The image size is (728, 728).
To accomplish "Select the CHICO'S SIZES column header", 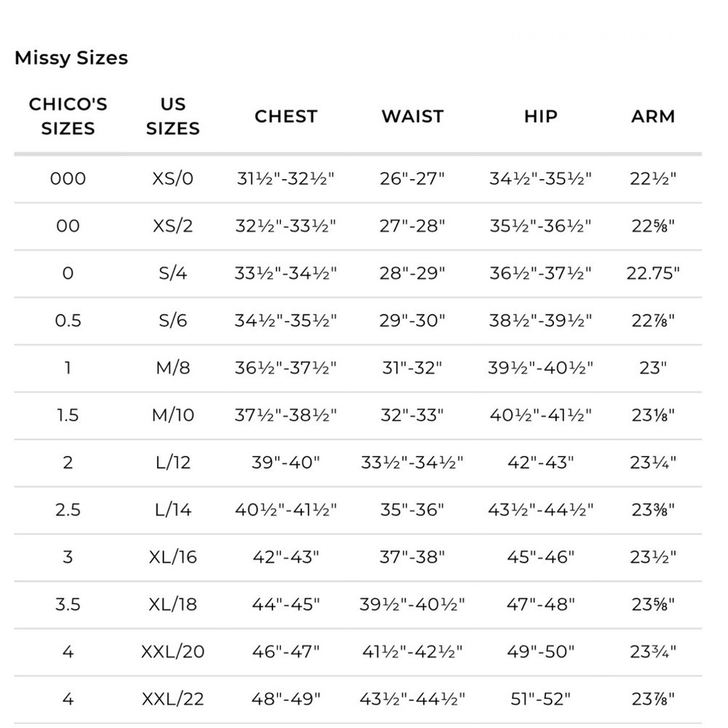I will 68,116.
